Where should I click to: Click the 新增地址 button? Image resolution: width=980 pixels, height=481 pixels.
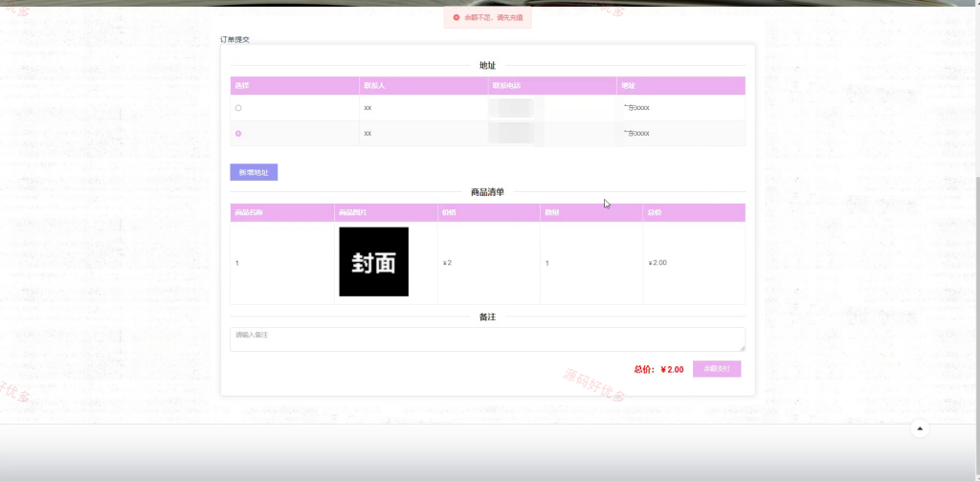(254, 172)
